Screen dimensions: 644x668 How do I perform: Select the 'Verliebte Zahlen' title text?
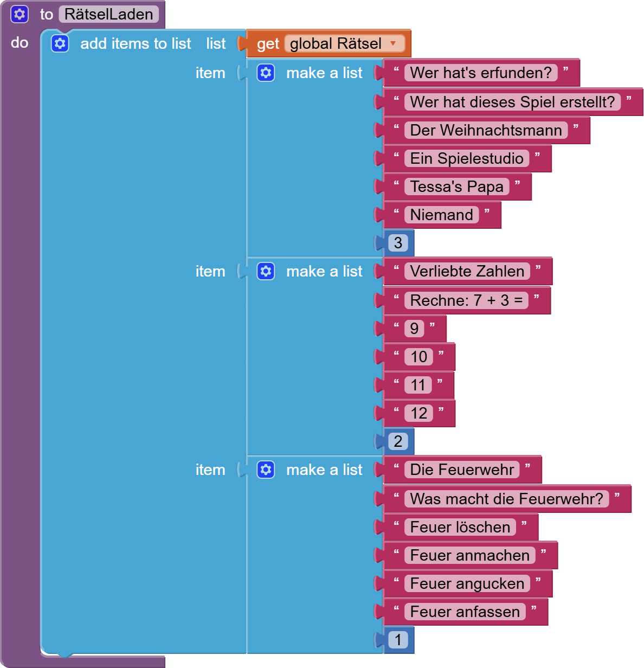(466, 271)
